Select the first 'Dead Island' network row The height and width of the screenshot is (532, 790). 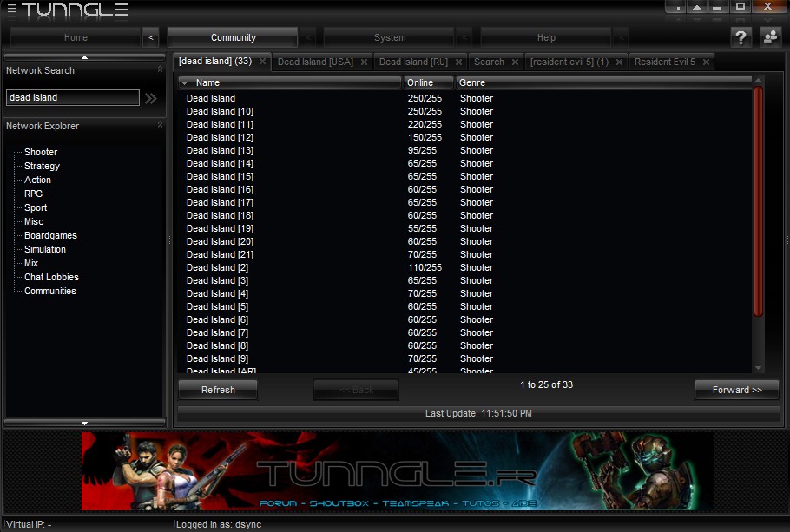[x=464, y=98]
